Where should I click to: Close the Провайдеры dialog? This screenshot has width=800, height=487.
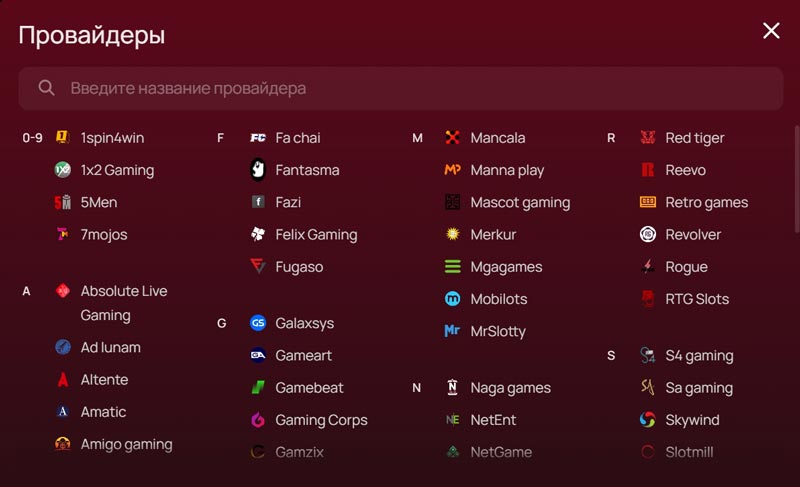771,31
